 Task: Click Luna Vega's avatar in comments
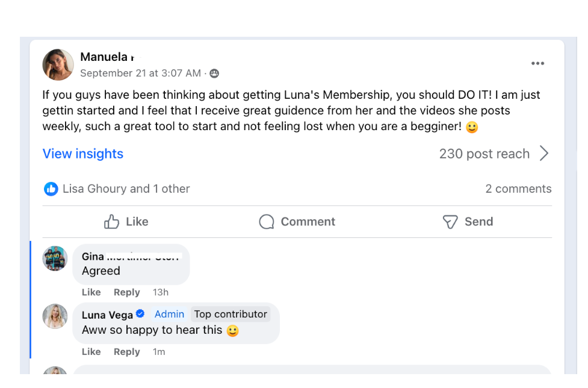tap(55, 316)
